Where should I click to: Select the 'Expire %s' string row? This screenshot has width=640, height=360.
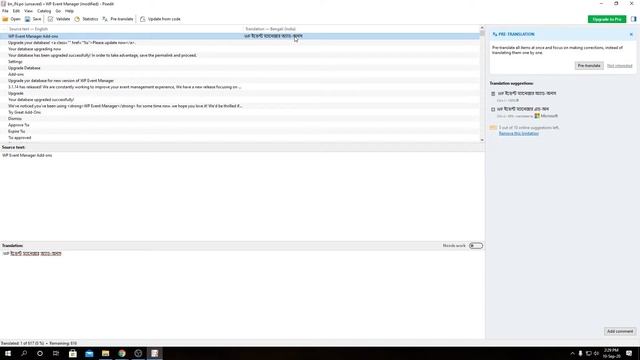coord(240,131)
